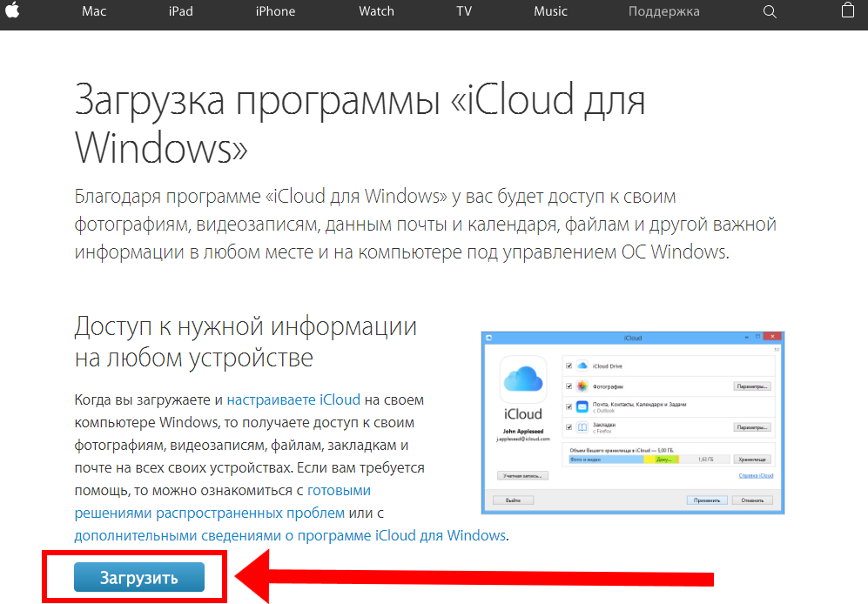The width and height of the screenshot is (868, 604).
Task: Click the iCloud Drive cloud icon
Action: tap(582, 366)
